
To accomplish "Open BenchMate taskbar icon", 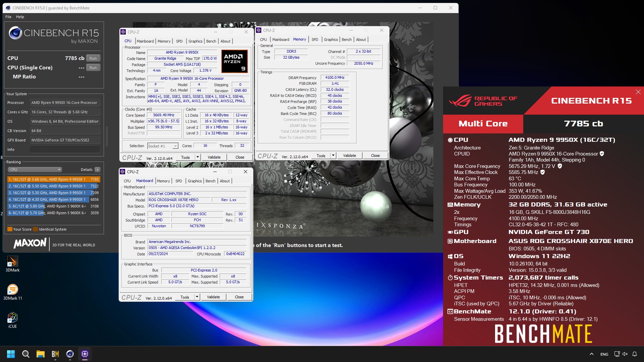I will pyautogui.click(x=55, y=354).
